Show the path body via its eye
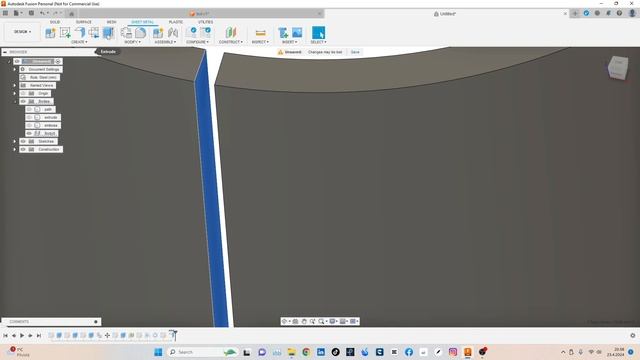 29,109
